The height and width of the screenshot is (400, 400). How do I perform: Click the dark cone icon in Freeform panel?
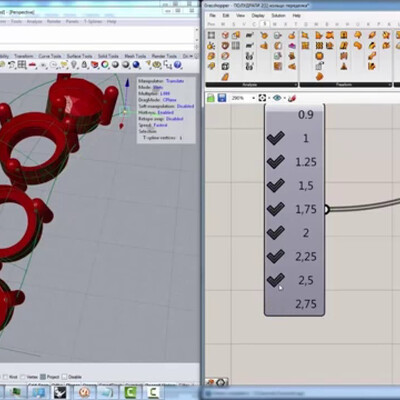click(344, 66)
